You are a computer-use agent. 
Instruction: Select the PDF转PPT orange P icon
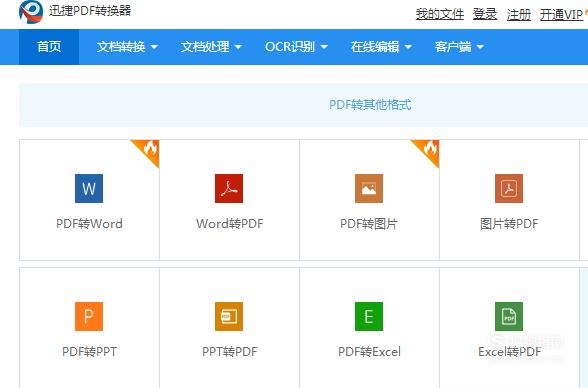(89, 316)
